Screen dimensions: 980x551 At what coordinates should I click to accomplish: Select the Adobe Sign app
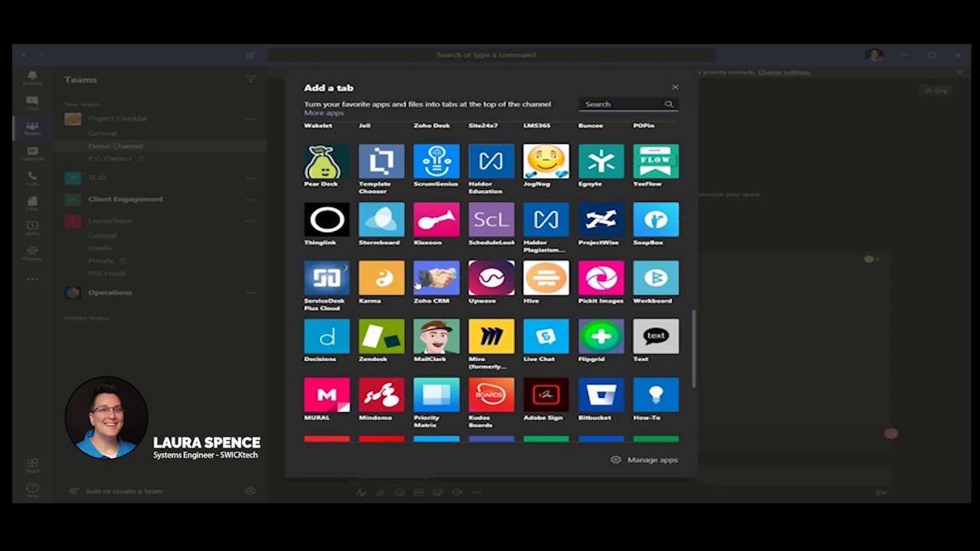(x=546, y=395)
